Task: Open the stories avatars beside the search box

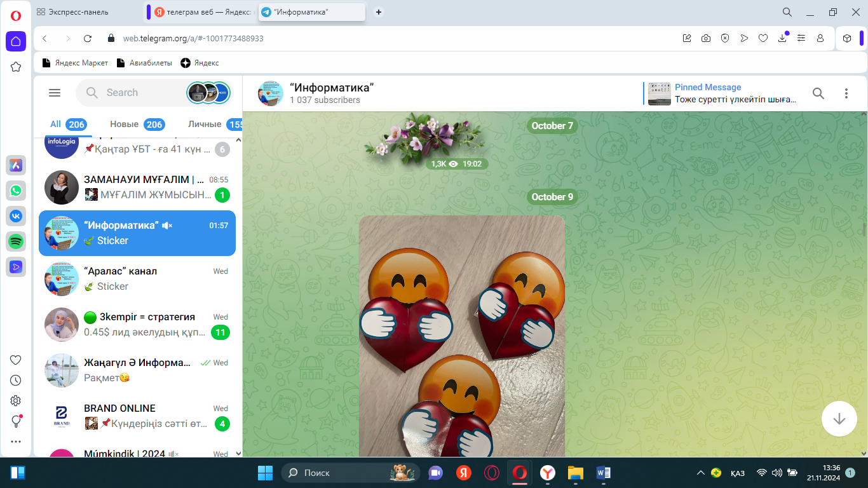Action: coord(208,93)
